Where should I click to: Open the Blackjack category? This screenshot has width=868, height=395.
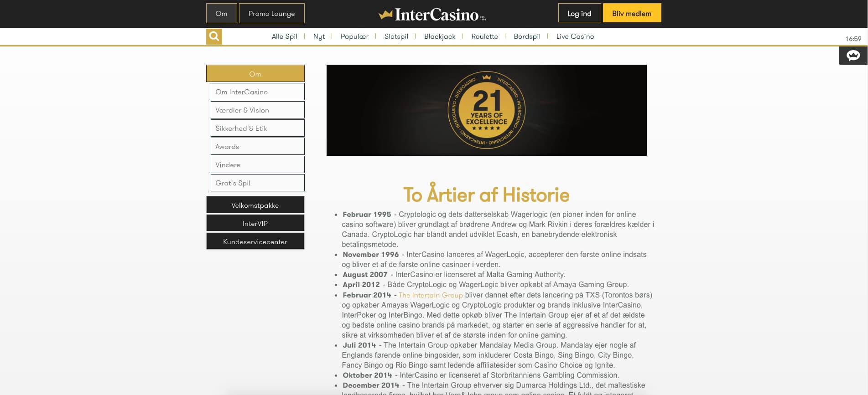pyautogui.click(x=440, y=36)
